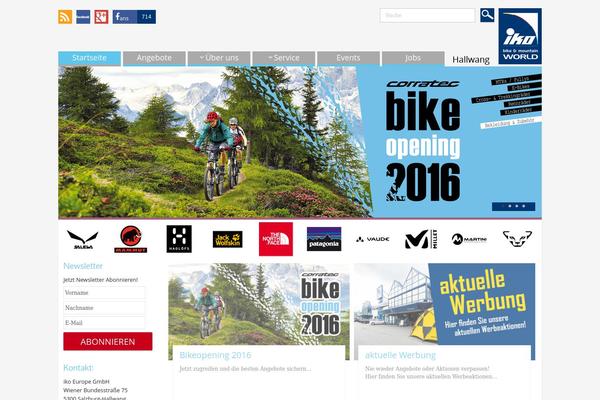The height and width of the screenshot is (400, 600).
Task: Visit the Facebook page icon
Action: [83, 17]
